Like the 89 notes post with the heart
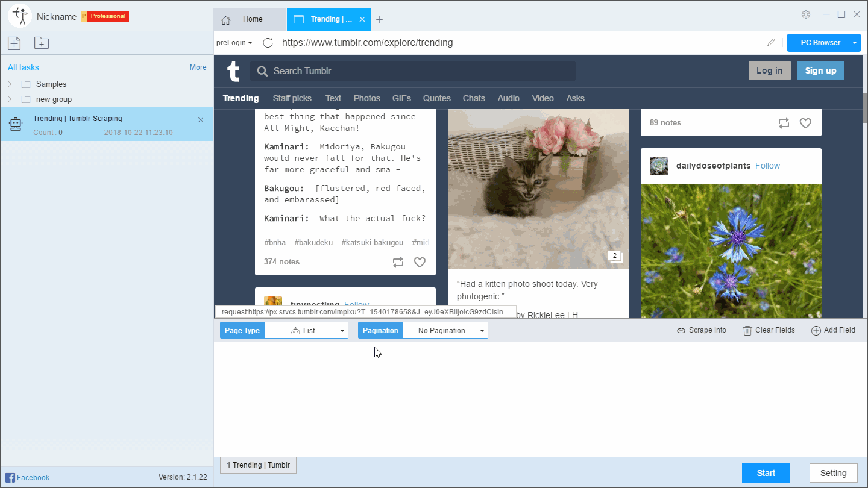868x488 pixels. tap(805, 123)
